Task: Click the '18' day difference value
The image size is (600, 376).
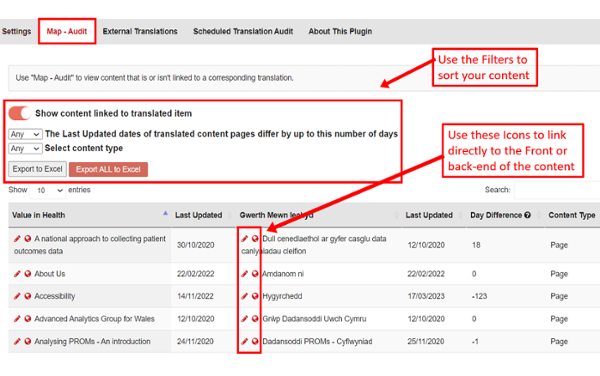Action: click(x=476, y=245)
